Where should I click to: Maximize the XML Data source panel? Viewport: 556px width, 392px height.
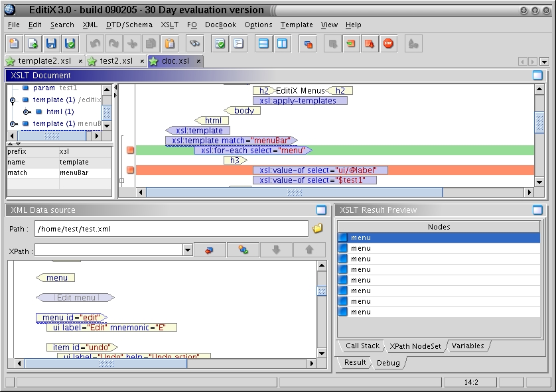pyautogui.click(x=321, y=210)
